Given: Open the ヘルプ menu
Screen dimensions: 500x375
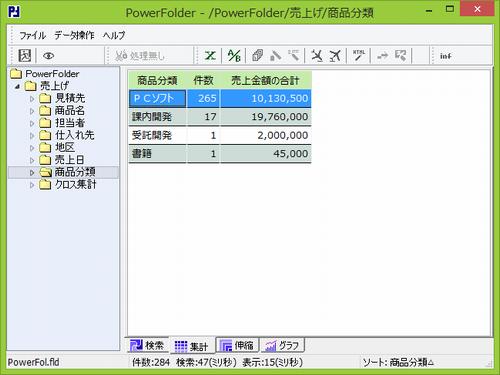Looking at the screenshot, I should click(x=114, y=35).
